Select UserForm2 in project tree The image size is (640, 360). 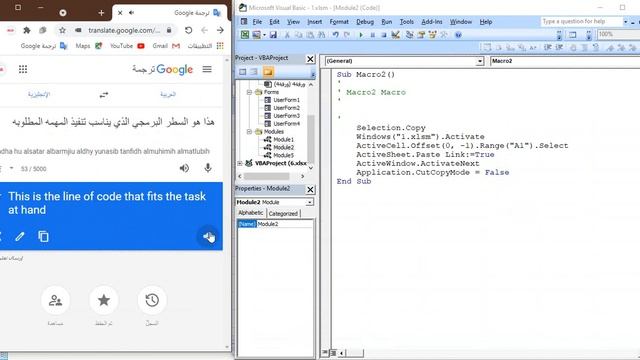coord(286,108)
